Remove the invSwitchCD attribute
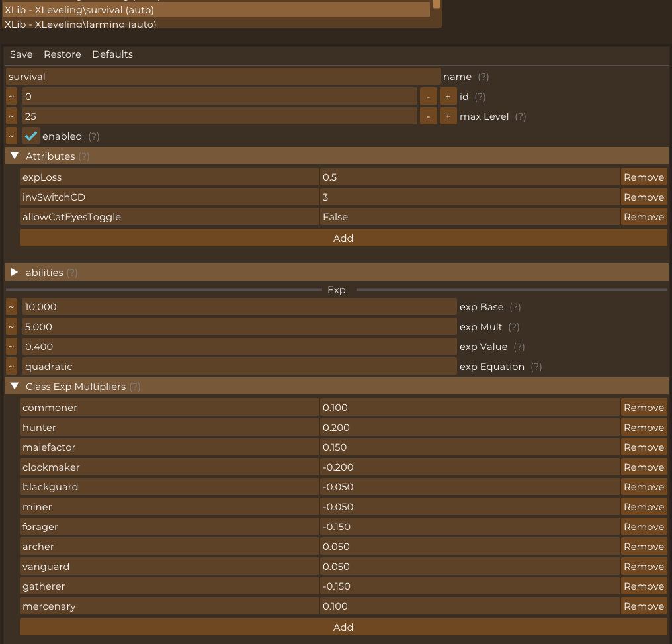Image resolution: width=672 pixels, height=644 pixels. click(644, 197)
